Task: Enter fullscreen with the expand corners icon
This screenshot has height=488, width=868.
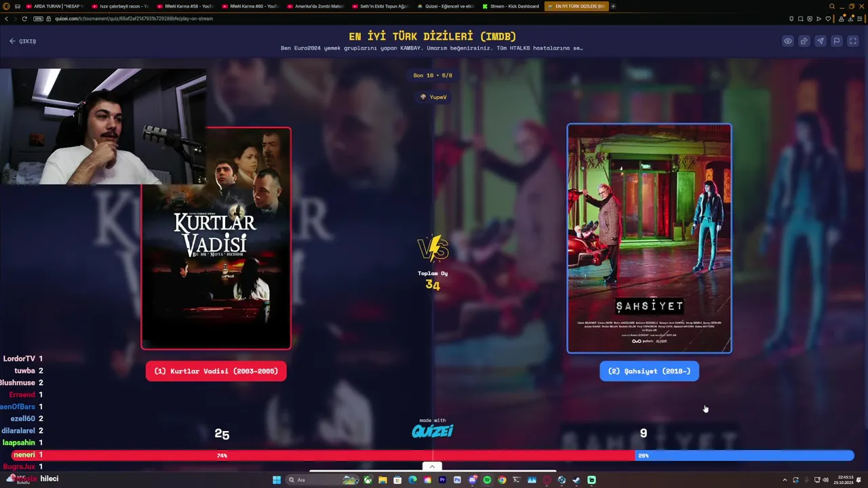Action: (x=853, y=41)
